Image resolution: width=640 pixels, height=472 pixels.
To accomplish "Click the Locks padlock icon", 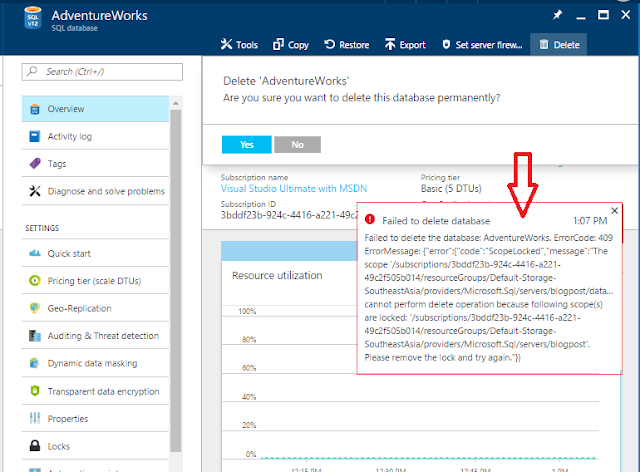I will pyautogui.click(x=35, y=445).
